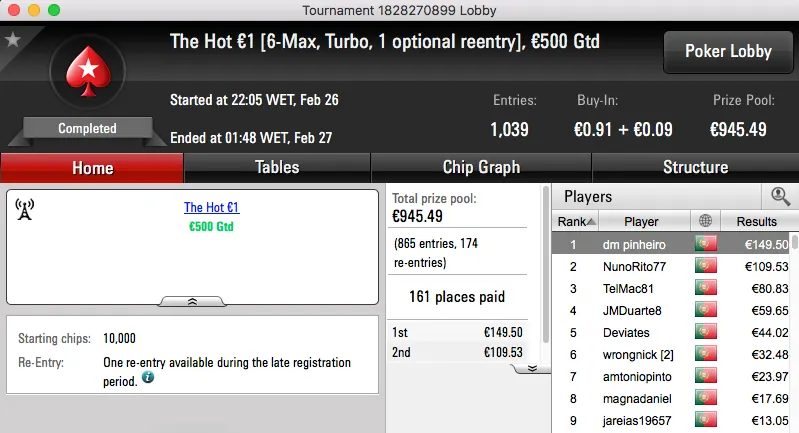This screenshot has width=799, height=433.
Task: Open The Hot €1 link
Action: click(211, 208)
